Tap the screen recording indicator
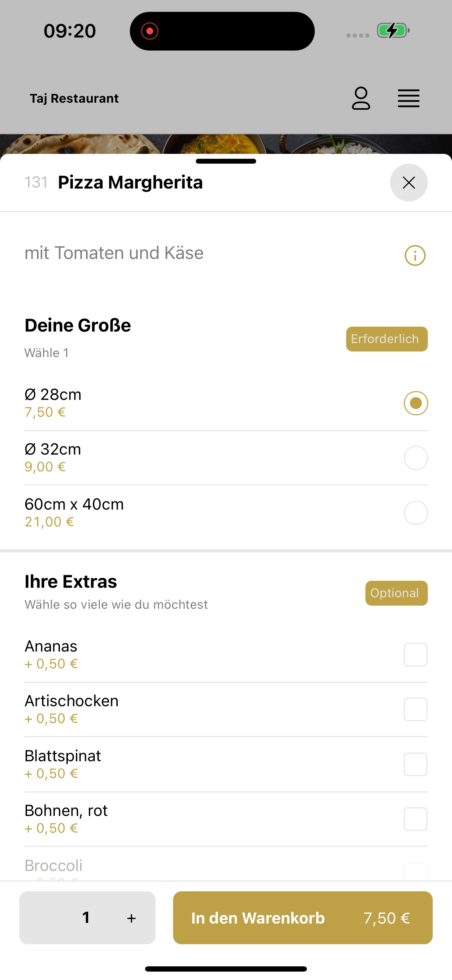452x980 pixels. click(x=150, y=31)
